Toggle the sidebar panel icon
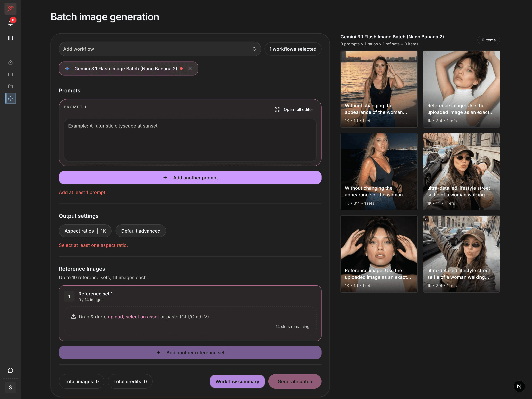532x399 pixels. click(10, 38)
